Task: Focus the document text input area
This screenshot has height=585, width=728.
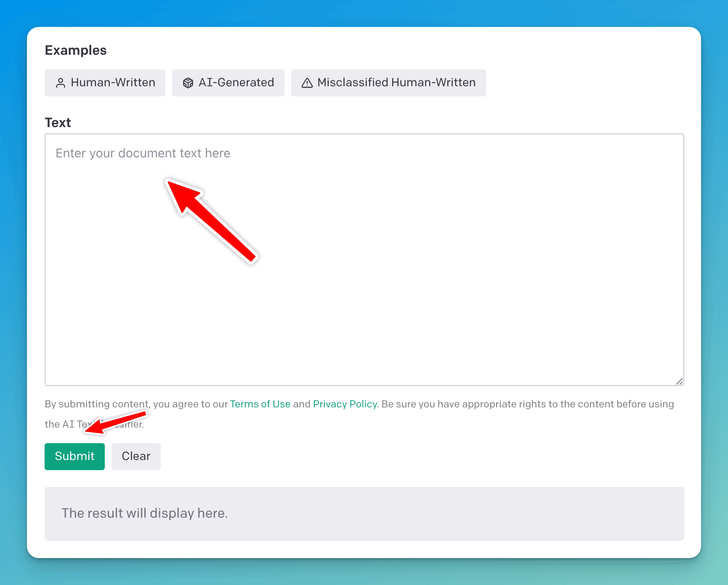Action: point(364,260)
